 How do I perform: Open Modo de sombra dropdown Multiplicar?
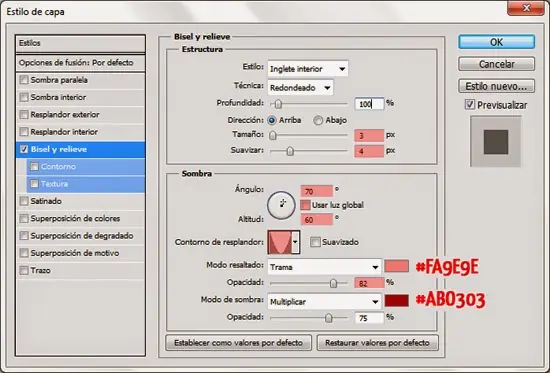(324, 301)
